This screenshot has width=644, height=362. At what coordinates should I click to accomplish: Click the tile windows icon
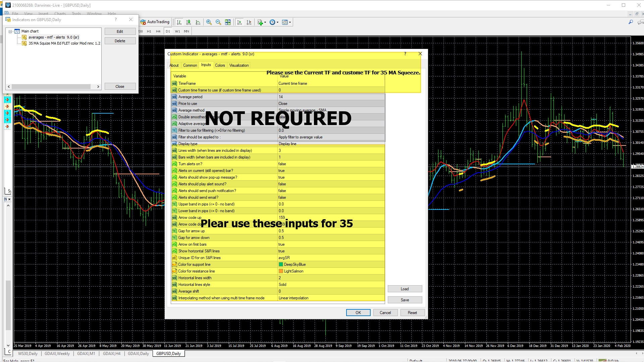(x=228, y=22)
